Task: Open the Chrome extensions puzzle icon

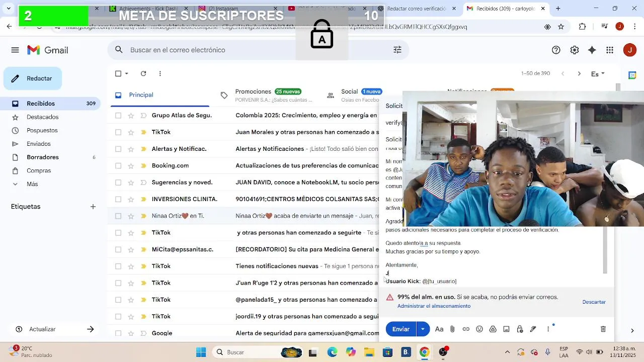Action: tap(583, 27)
